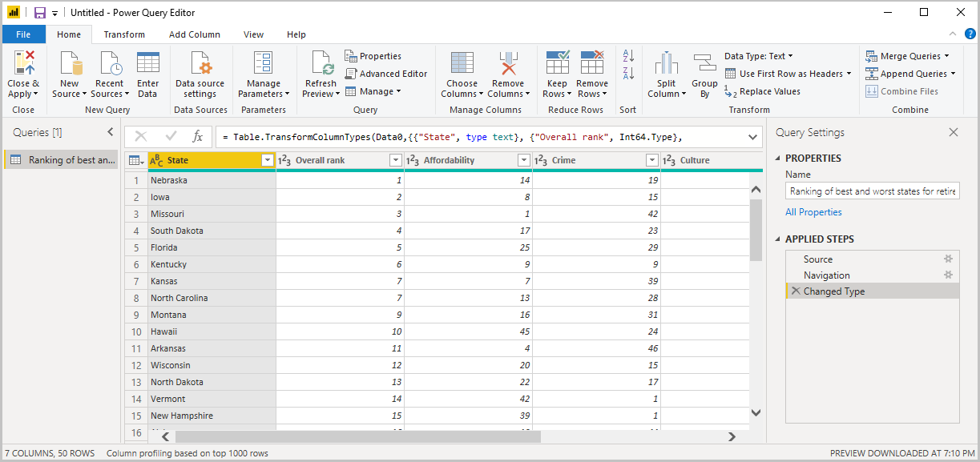Select the Nebraska cell
Viewport: 980px width, 462px height.
click(212, 180)
